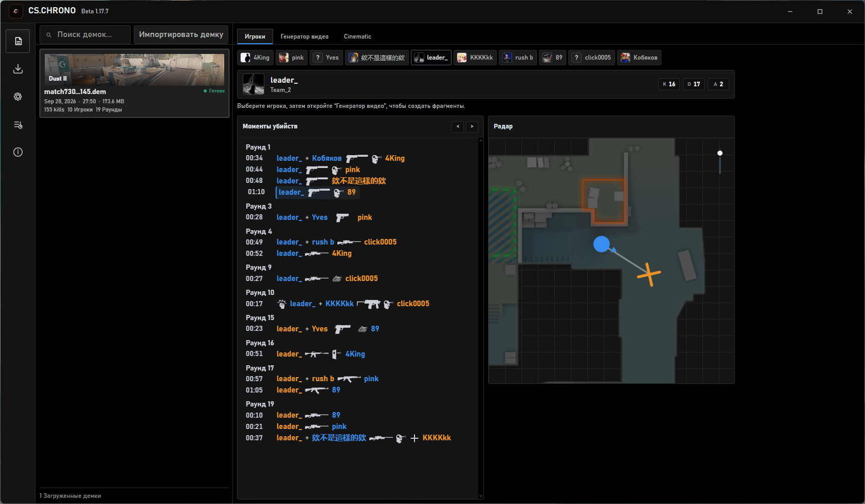Click the orange death cross on radar
865x504 pixels.
649,275
